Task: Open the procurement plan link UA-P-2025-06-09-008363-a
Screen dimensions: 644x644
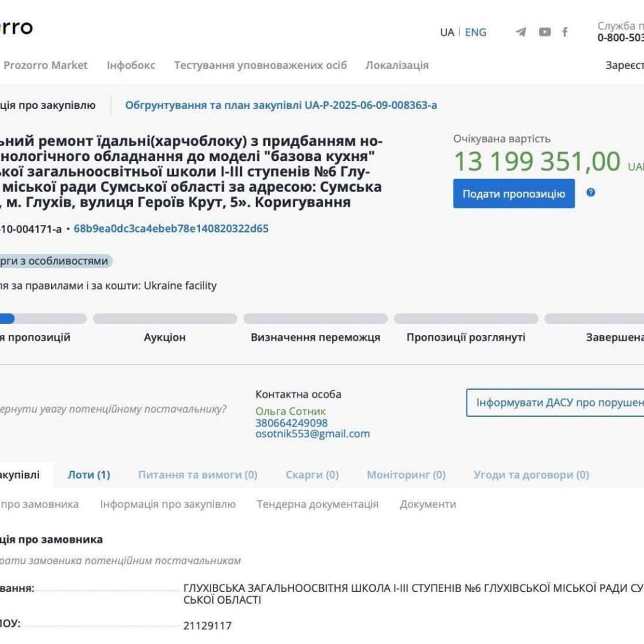Action: coord(281,105)
